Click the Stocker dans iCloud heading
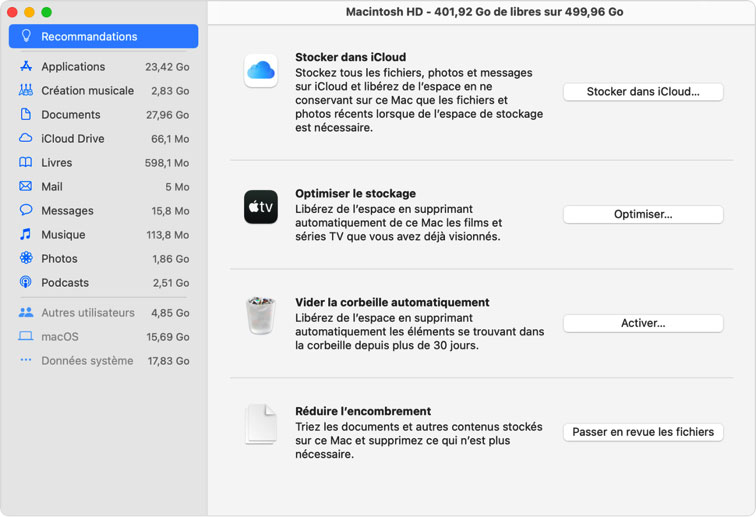 click(351, 57)
